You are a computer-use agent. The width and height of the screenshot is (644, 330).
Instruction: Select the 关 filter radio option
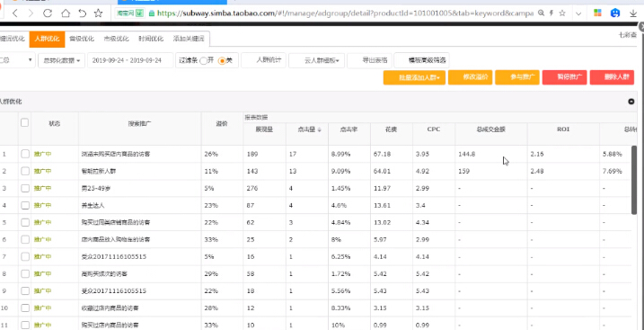(222, 61)
